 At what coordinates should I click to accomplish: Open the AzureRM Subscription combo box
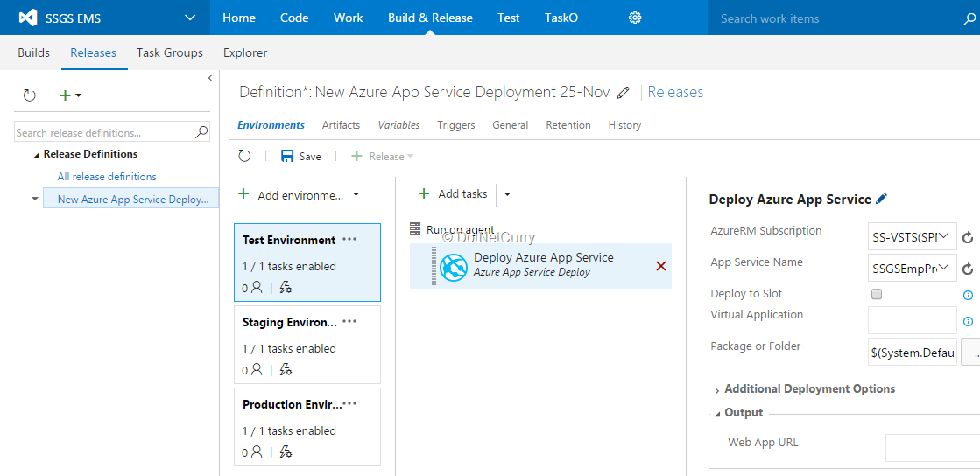click(912, 236)
